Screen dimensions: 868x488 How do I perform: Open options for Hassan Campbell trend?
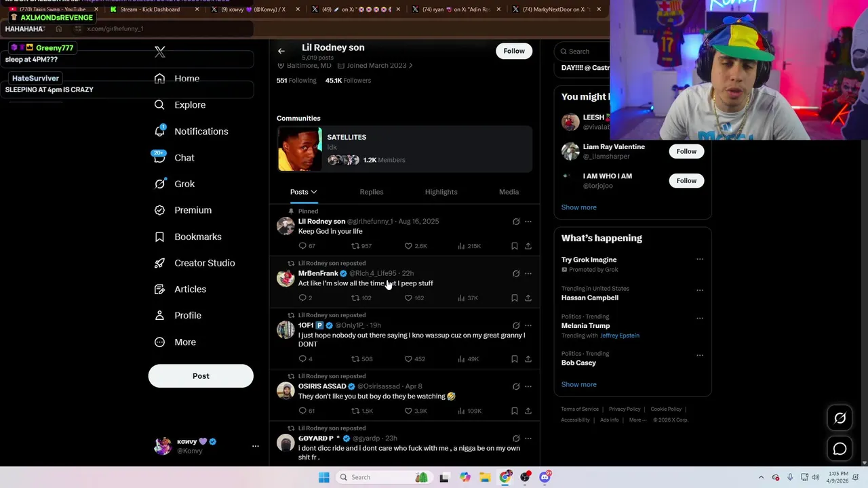[x=700, y=289]
